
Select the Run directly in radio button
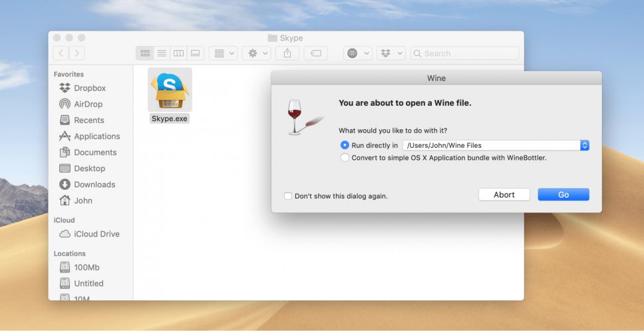tap(345, 145)
